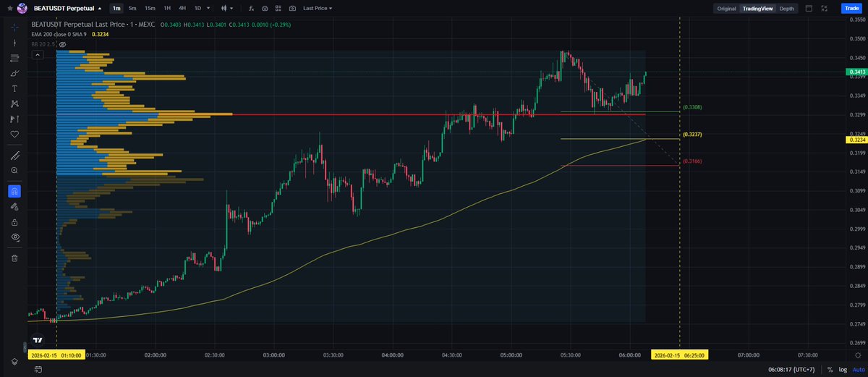Open the candlestick chart type selector
Screen dimensions: 868x377
228,8
